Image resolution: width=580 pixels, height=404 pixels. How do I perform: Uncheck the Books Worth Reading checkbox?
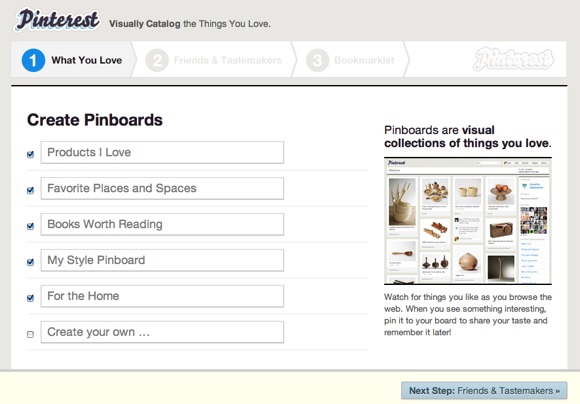pos(30,226)
